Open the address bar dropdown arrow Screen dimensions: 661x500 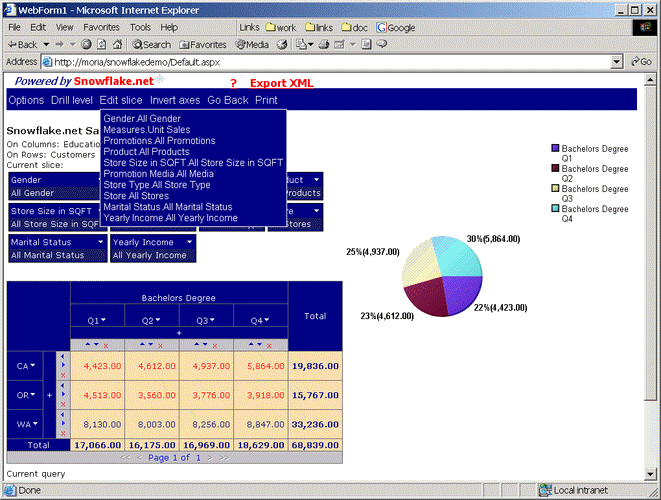coord(616,62)
